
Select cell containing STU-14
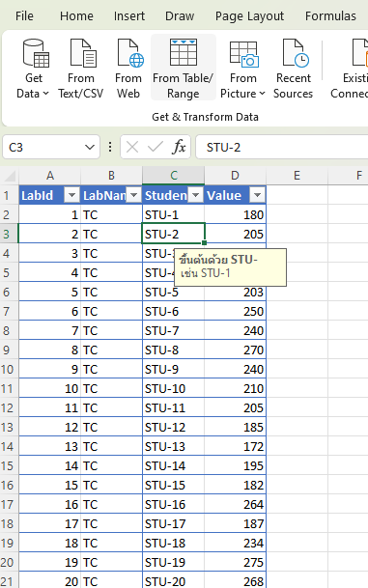(x=173, y=465)
